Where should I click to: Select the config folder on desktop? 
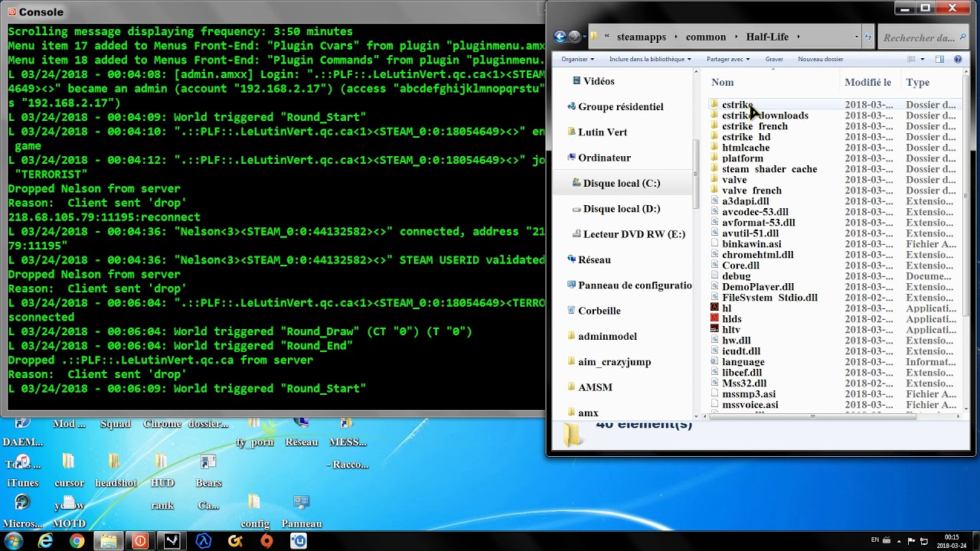click(255, 512)
